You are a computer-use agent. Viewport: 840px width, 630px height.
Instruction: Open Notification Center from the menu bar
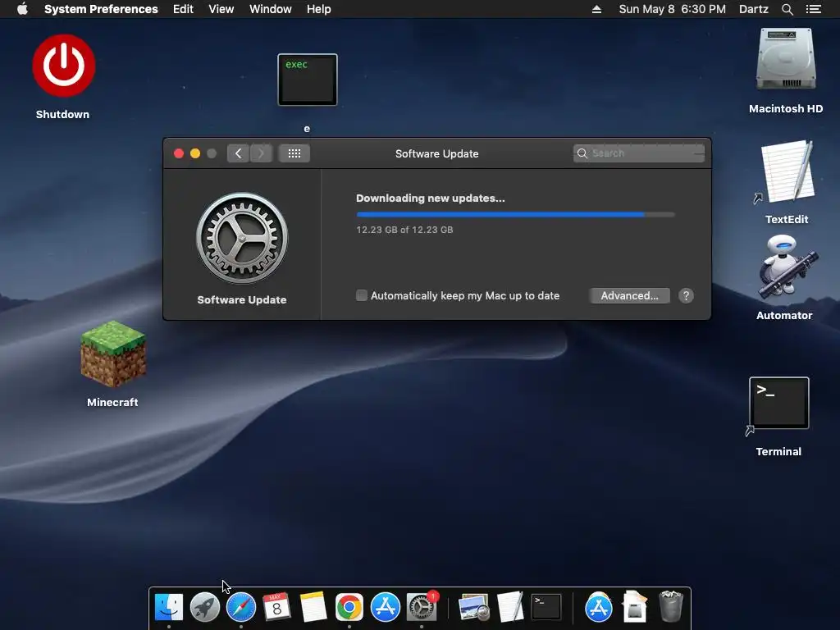click(x=814, y=9)
